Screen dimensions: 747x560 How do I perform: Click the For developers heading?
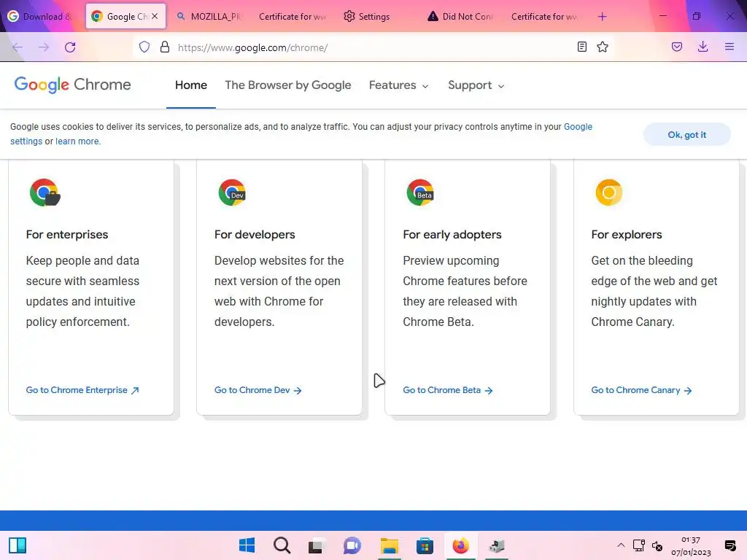255,234
